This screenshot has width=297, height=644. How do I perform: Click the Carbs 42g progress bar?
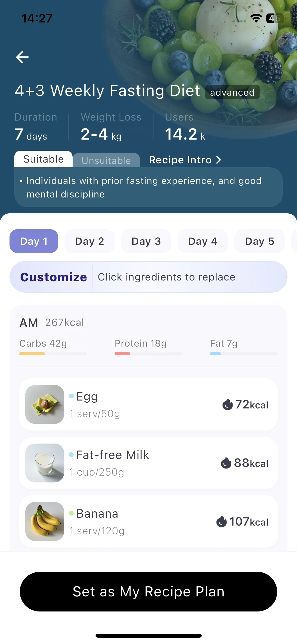click(x=53, y=354)
